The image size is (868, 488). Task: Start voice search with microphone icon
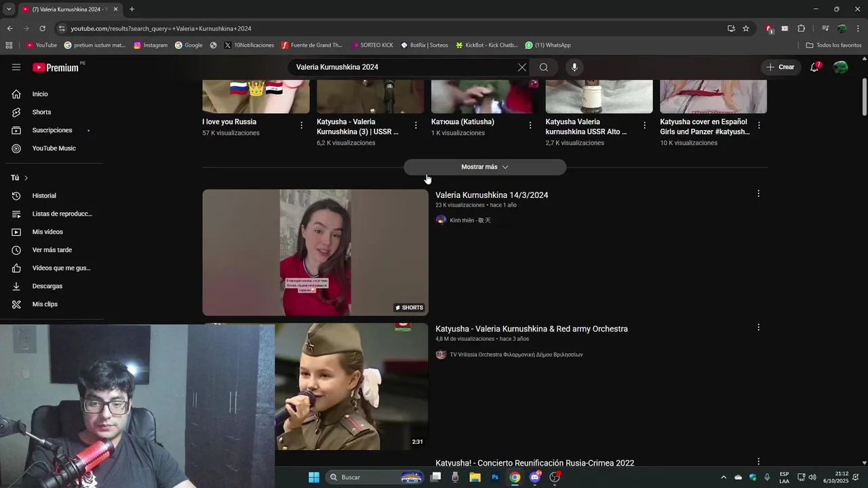tap(574, 67)
